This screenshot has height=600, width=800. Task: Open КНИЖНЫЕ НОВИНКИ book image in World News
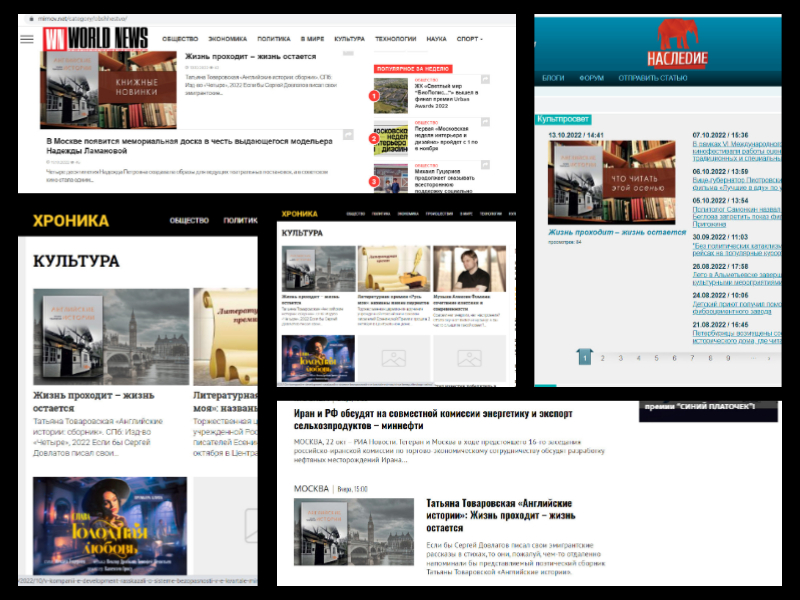tap(109, 90)
